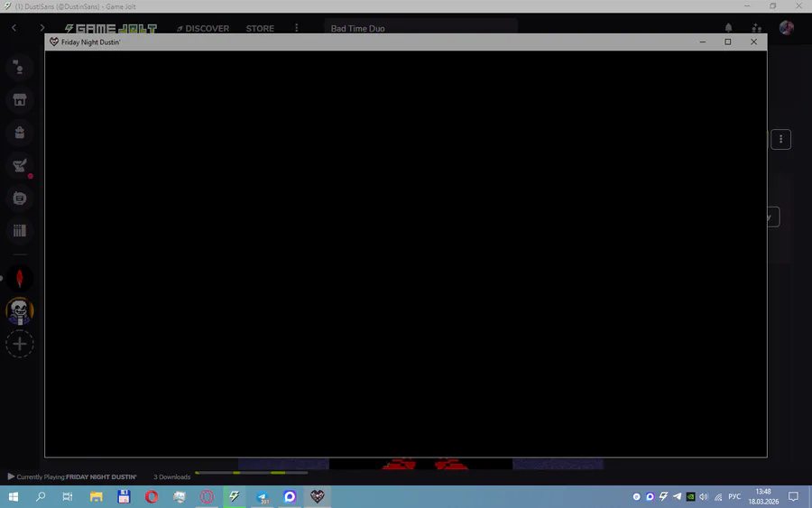This screenshot has width=812, height=508.
Task: Click the Friday Night Dustin' heart window icon
Action: click(x=54, y=42)
